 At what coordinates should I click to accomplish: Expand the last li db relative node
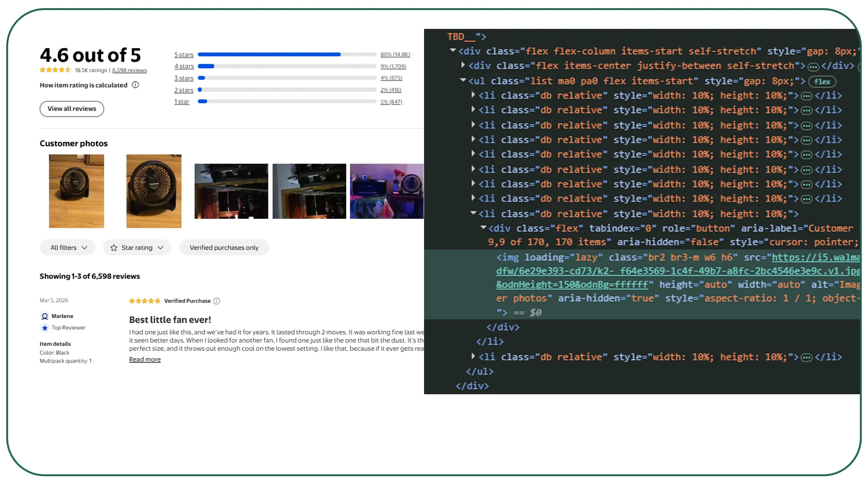(x=473, y=356)
